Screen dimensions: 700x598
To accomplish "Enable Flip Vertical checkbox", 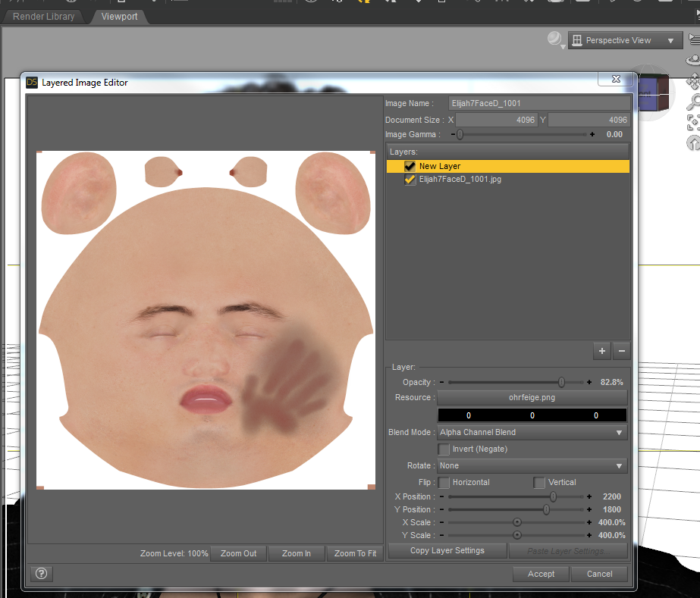I will 539,482.
